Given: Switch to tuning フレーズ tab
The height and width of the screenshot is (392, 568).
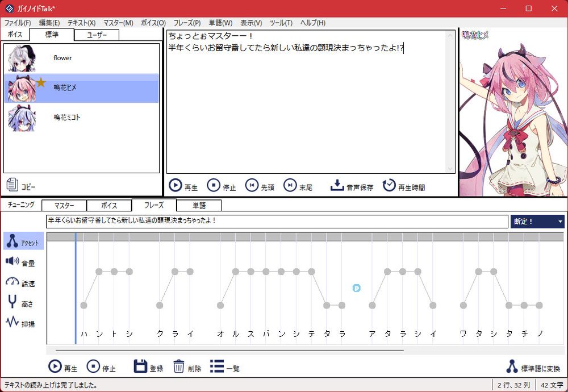Looking at the screenshot, I should 154,205.
